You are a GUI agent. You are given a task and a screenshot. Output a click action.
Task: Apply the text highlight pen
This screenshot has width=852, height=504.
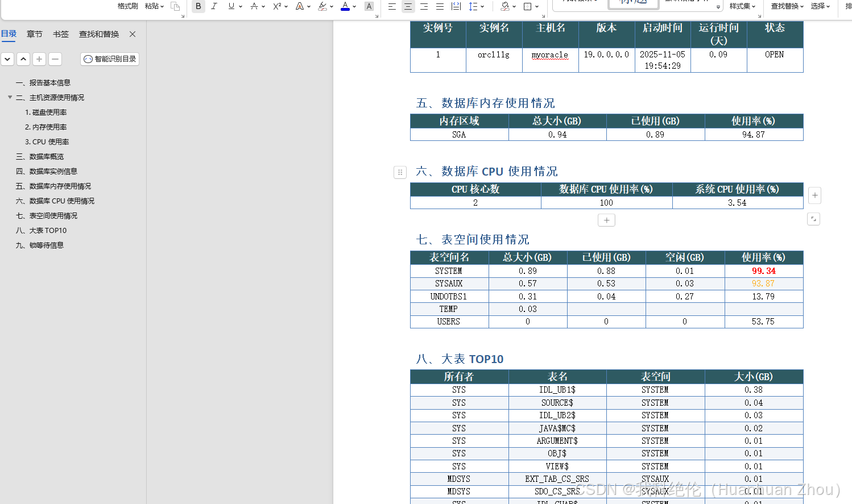(322, 6)
